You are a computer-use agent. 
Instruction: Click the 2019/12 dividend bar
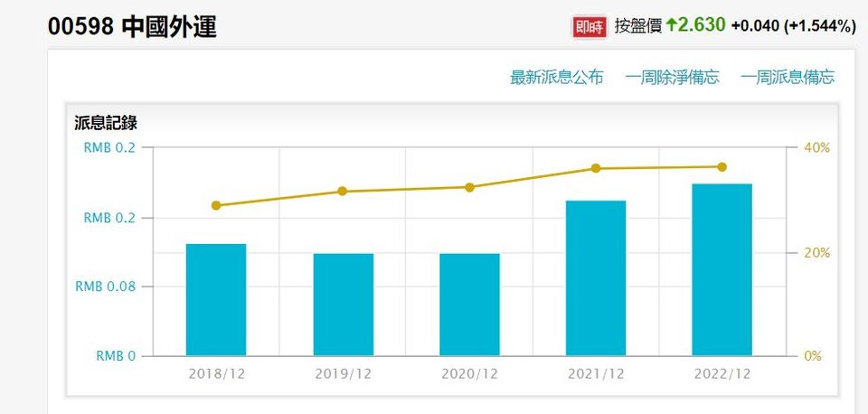click(x=344, y=305)
